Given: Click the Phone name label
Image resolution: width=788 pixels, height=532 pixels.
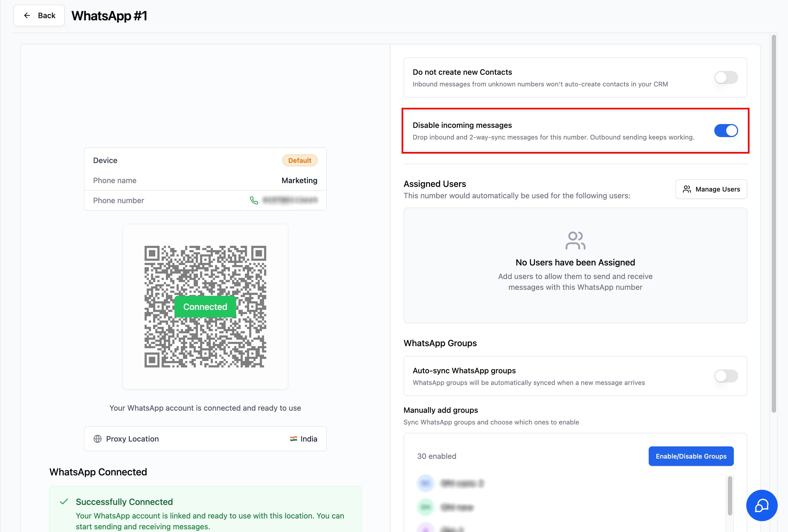Looking at the screenshot, I should click(x=115, y=181).
